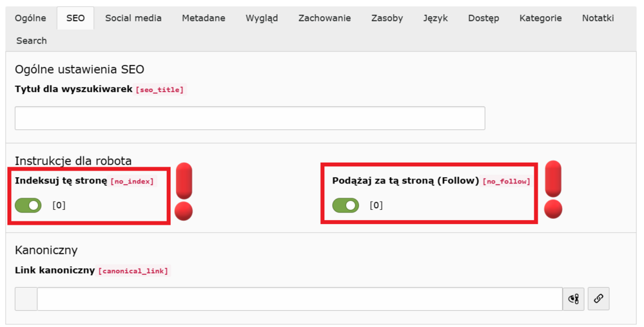Go to the Zasoby tab
The image size is (644, 327).
click(387, 18)
